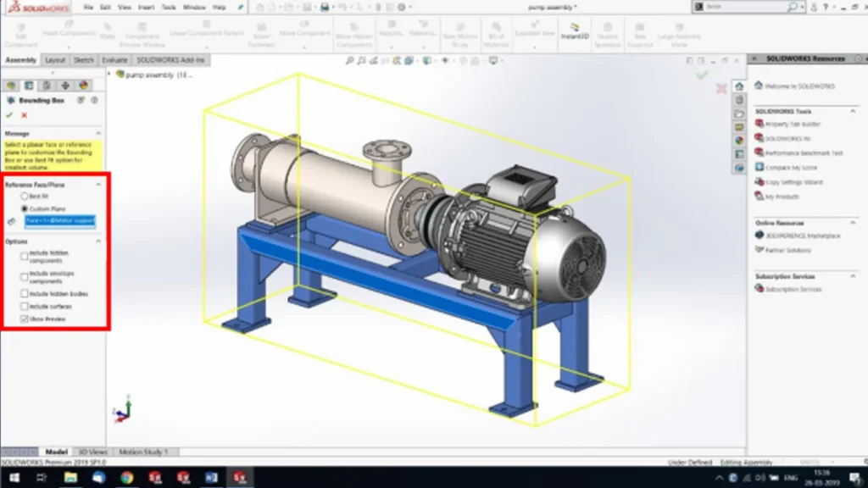Open the File menu
This screenshot has height=488, width=868.
point(88,7)
